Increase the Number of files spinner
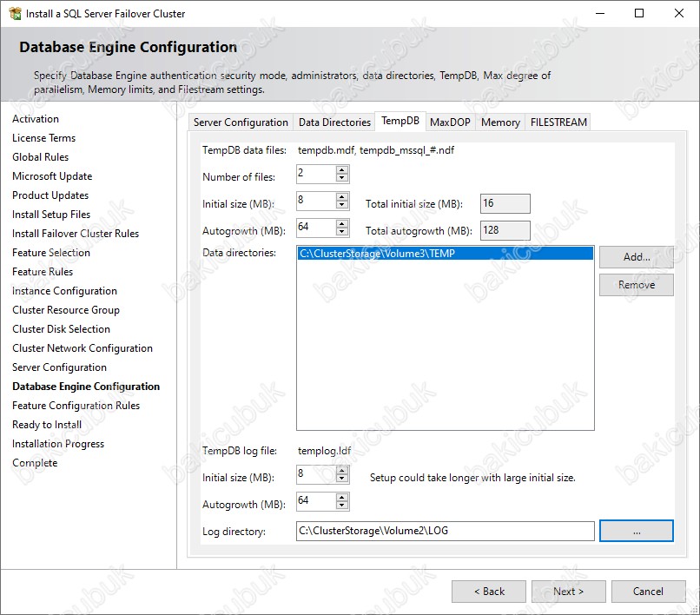The image size is (700, 615). coord(342,169)
